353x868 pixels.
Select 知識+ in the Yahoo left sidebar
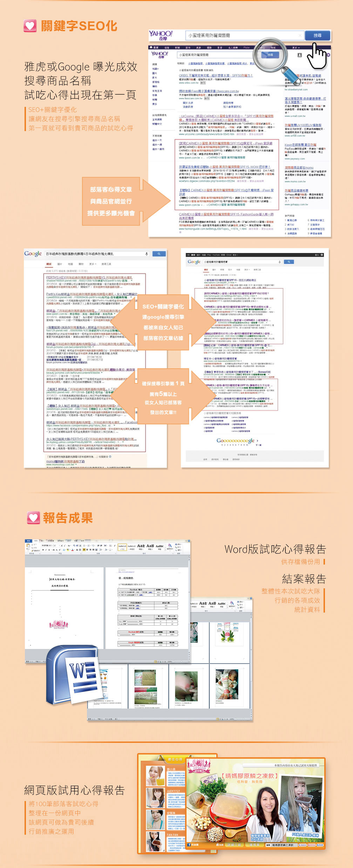coord(155,69)
